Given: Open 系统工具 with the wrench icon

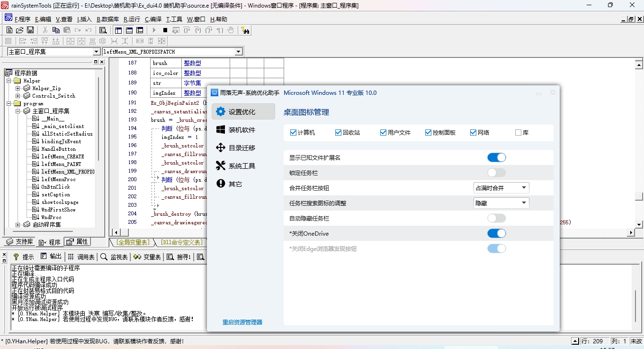Looking at the screenshot, I should click(x=242, y=166).
